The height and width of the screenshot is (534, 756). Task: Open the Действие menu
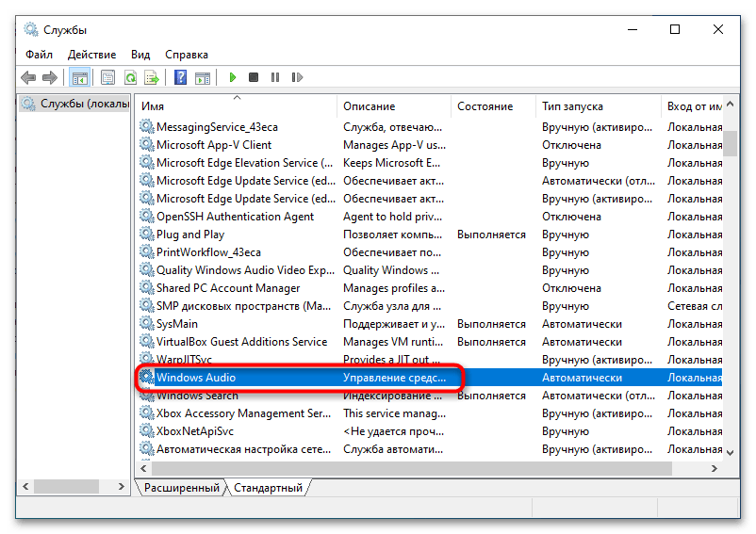91,55
